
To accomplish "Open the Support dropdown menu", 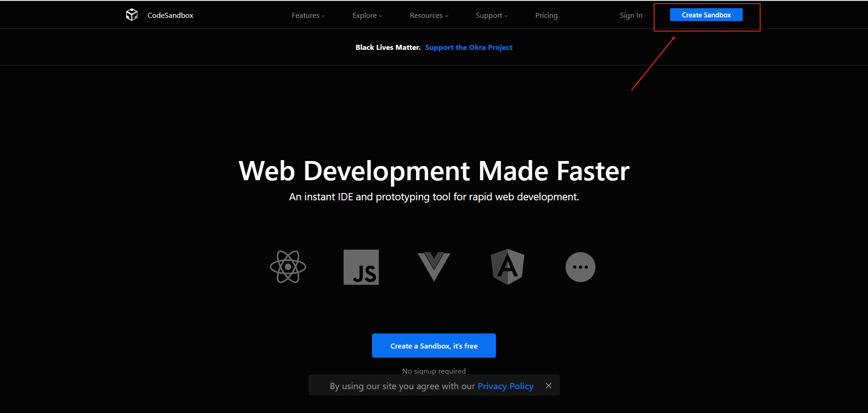I will (492, 16).
